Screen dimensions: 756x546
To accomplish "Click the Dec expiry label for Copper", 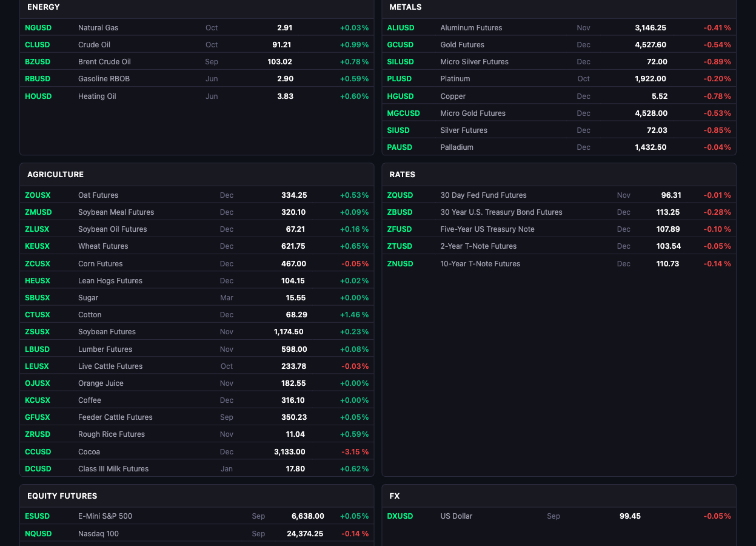I will pyautogui.click(x=583, y=96).
